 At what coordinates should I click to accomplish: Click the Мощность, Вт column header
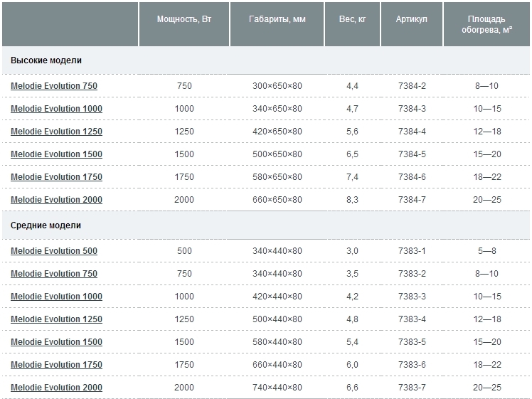coord(184,24)
